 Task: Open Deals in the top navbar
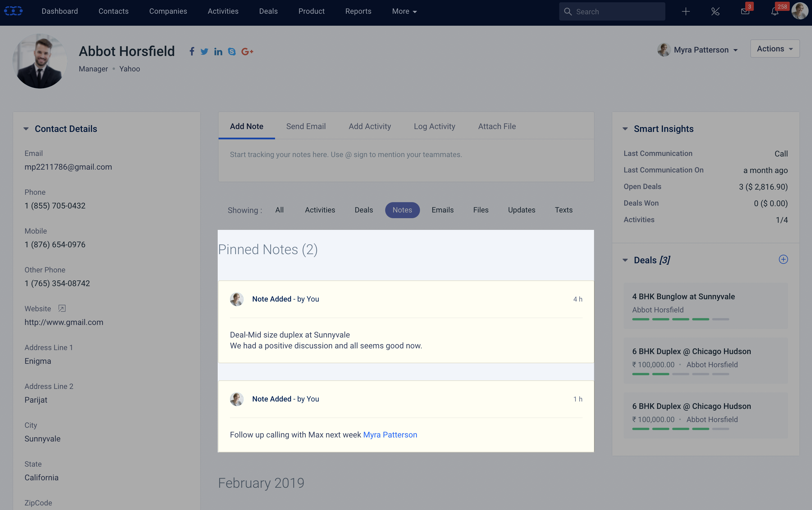click(268, 11)
